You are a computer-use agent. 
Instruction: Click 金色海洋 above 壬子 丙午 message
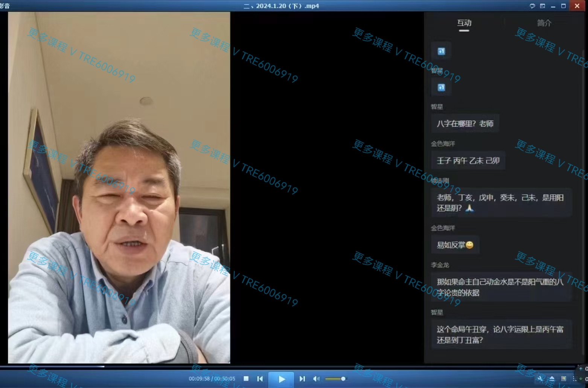(x=443, y=144)
